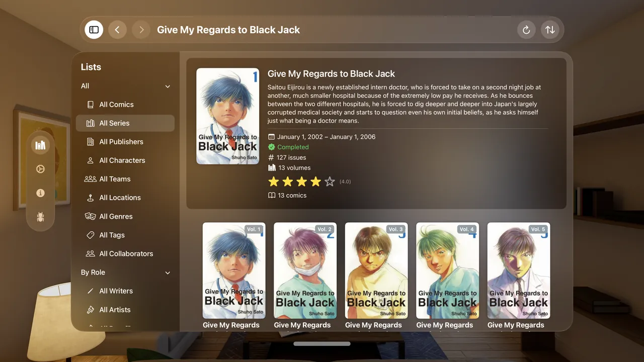The height and width of the screenshot is (362, 644).
Task: Click the green Completed status badge
Action: click(x=288, y=147)
